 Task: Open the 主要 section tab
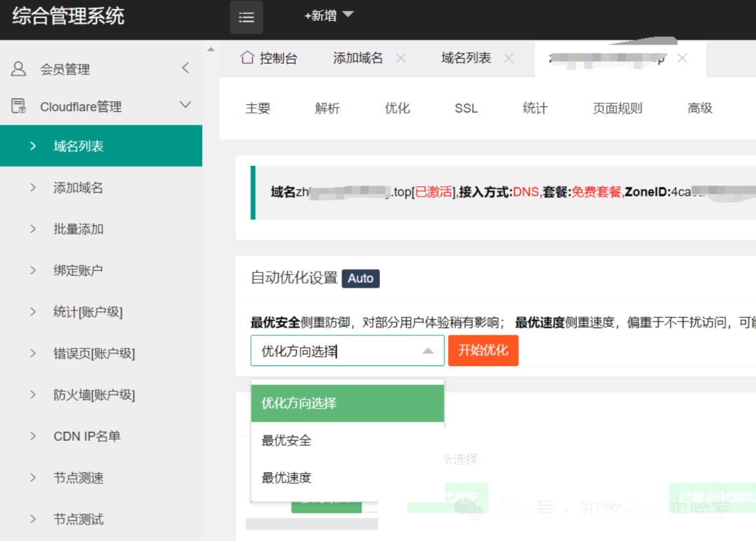258,108
